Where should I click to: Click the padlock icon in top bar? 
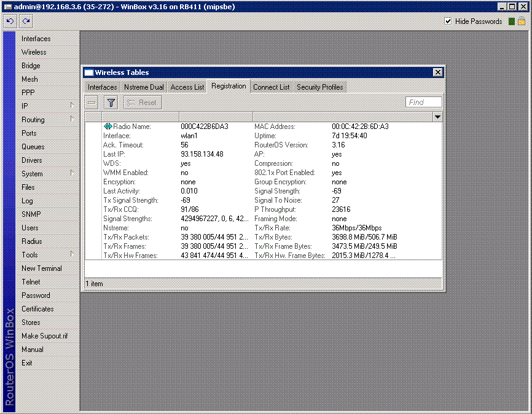pos(522,21)
